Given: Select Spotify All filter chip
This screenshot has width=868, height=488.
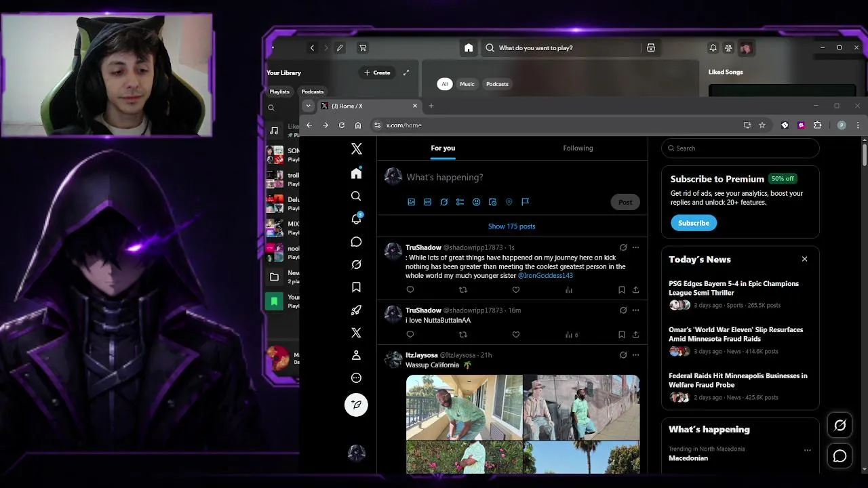Looking at the screenshot, I should pyautogui.click(x=444, y=84).
